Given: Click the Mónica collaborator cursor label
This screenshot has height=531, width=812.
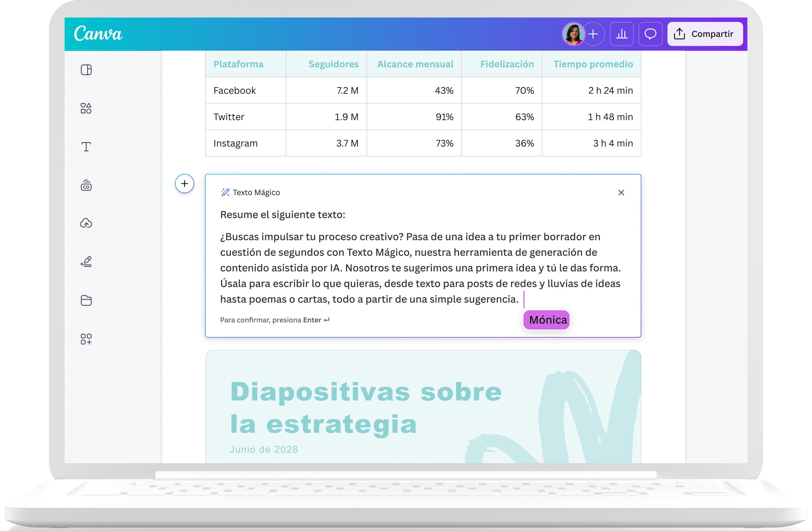Looking at the screenshot, I should point(546,320).
